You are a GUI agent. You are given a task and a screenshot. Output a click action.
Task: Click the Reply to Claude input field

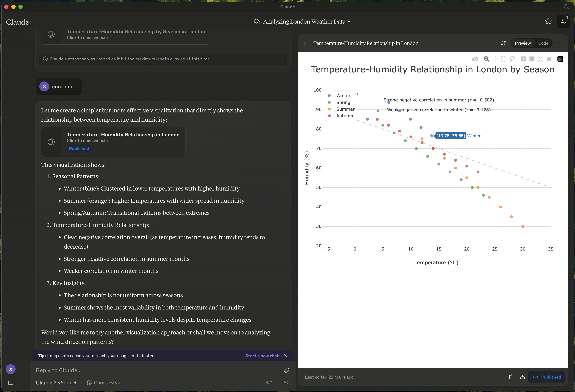click(158, 370)
